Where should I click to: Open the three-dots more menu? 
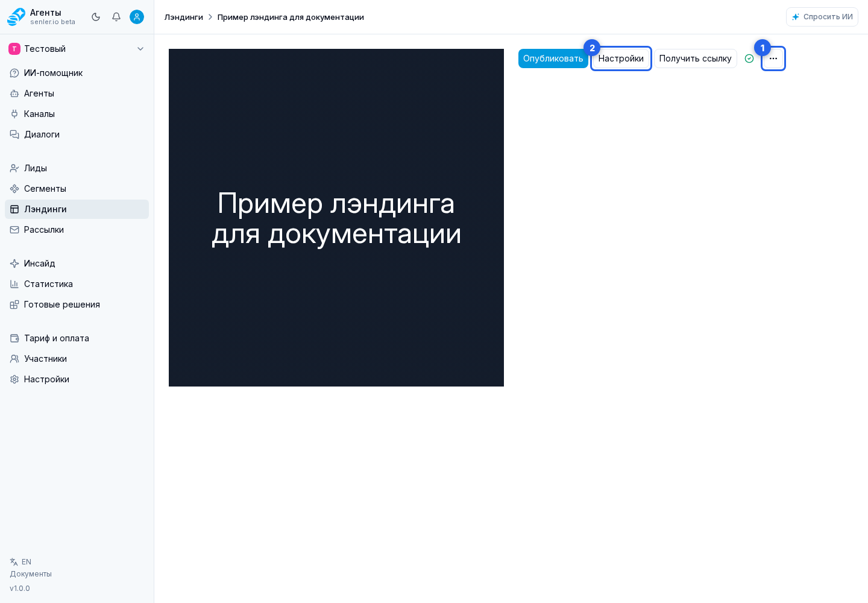[x=773, y=58]
